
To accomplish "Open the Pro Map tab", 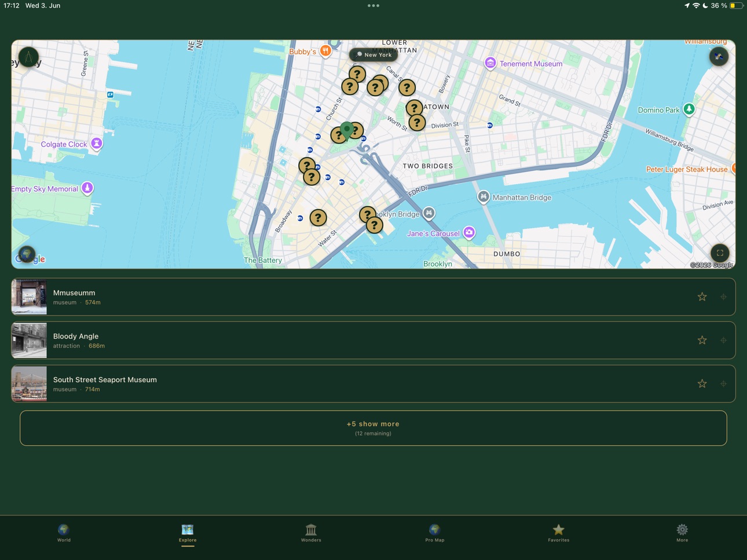I will coord(435,533).
